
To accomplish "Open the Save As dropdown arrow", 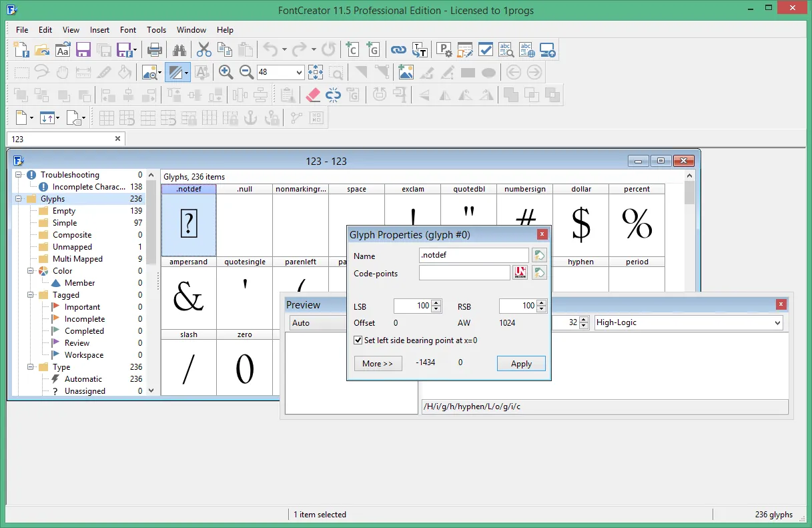I will coord(135,49).
